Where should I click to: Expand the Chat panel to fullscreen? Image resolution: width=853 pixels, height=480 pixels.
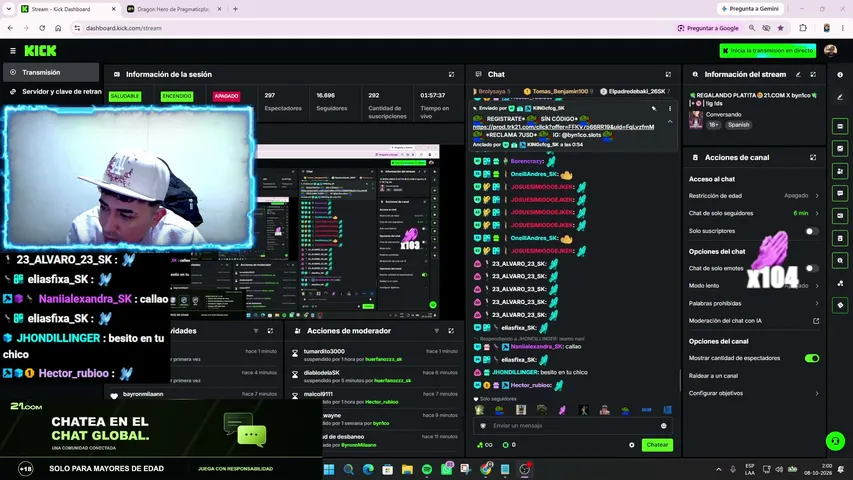[668, 74]
